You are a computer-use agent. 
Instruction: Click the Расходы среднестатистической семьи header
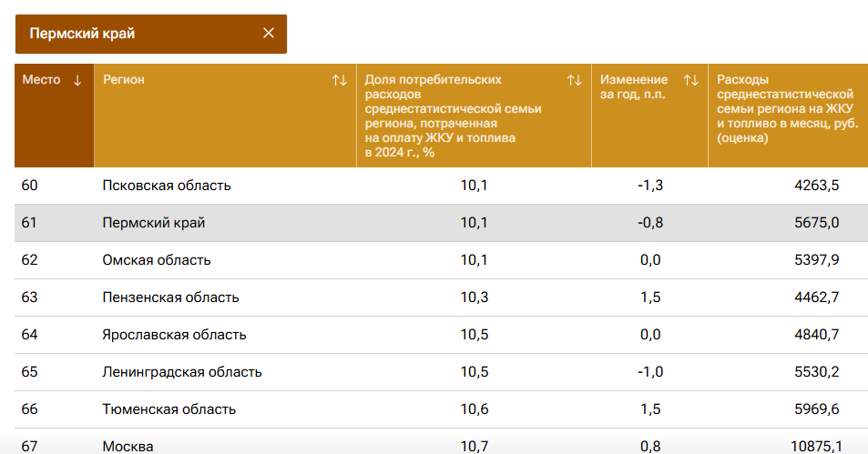click(785, 109)
